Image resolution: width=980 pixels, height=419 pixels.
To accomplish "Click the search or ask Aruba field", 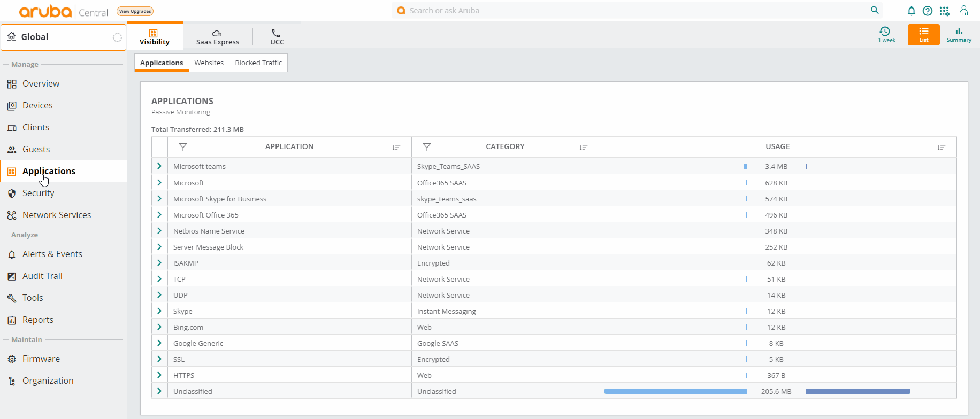I will pyautogui.click(x=637, y=11).
